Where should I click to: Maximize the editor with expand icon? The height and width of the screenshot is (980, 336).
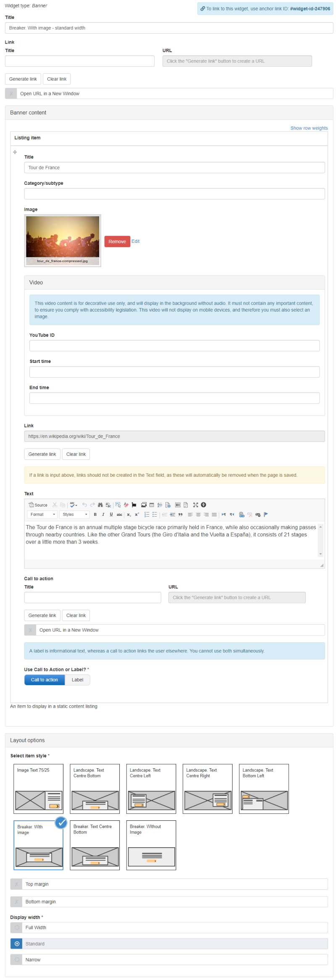195,505
